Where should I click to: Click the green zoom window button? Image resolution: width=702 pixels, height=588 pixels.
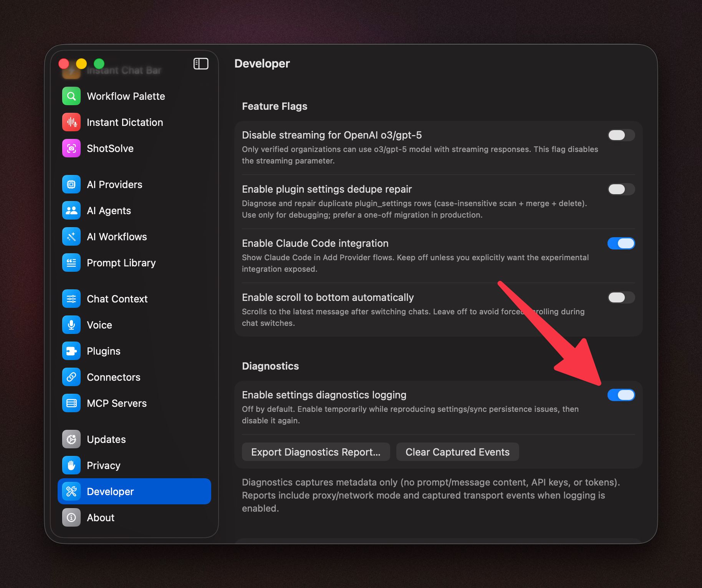[99, 64]
